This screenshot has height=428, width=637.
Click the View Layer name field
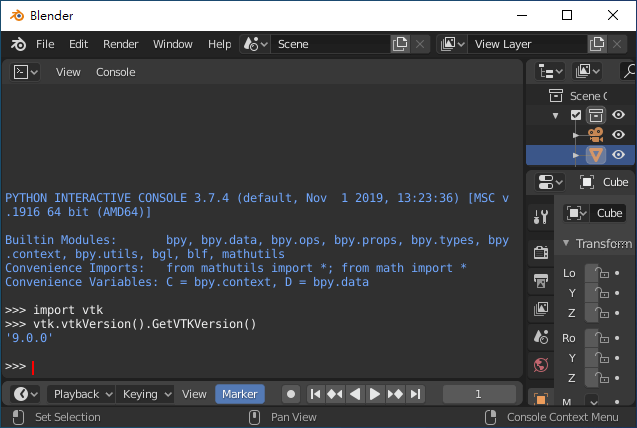527,44
